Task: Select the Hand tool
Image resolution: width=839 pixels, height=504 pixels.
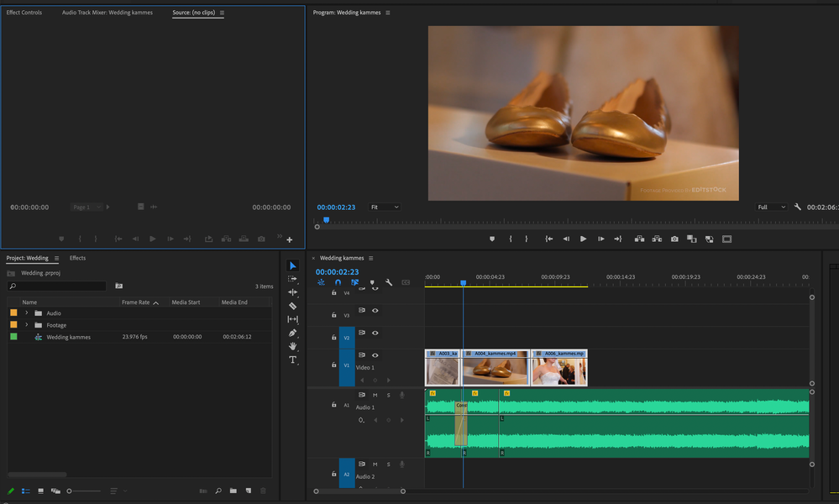Action: click(292, 346)
